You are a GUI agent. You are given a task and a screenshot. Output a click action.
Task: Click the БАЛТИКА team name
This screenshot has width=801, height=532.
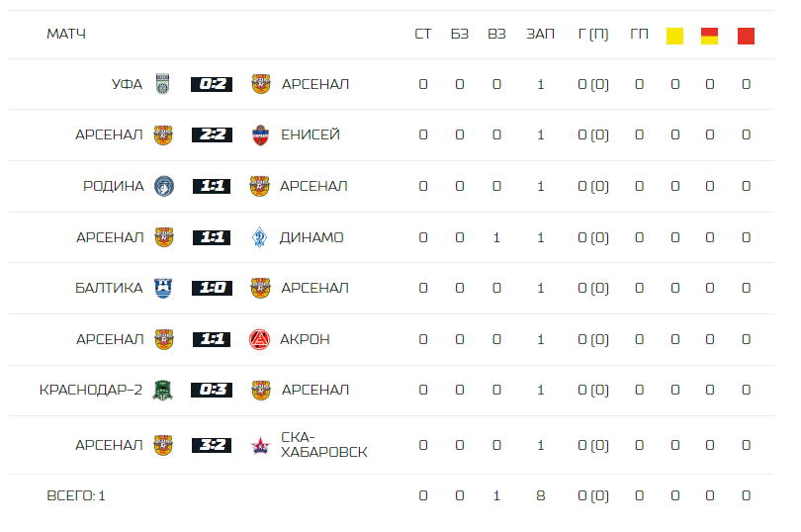tap(109, 288)
